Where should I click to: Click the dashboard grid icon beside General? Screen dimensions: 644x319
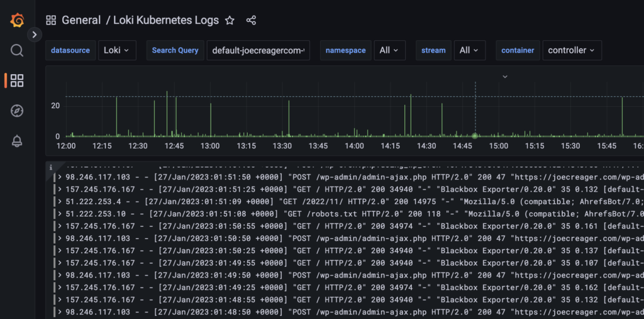click(51, 20)
